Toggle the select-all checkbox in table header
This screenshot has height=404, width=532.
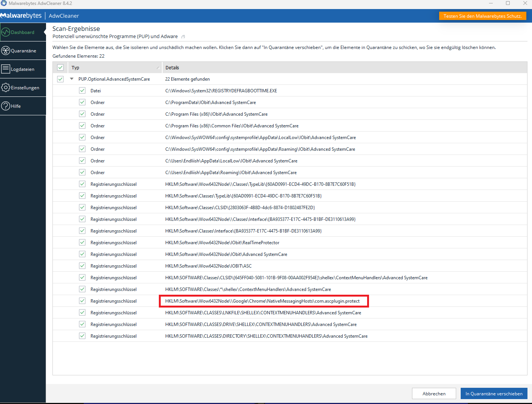point(60,67)
